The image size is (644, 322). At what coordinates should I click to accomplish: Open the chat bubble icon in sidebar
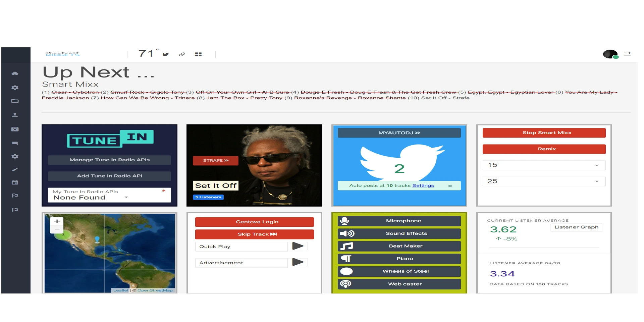click(x=15, y=143)
